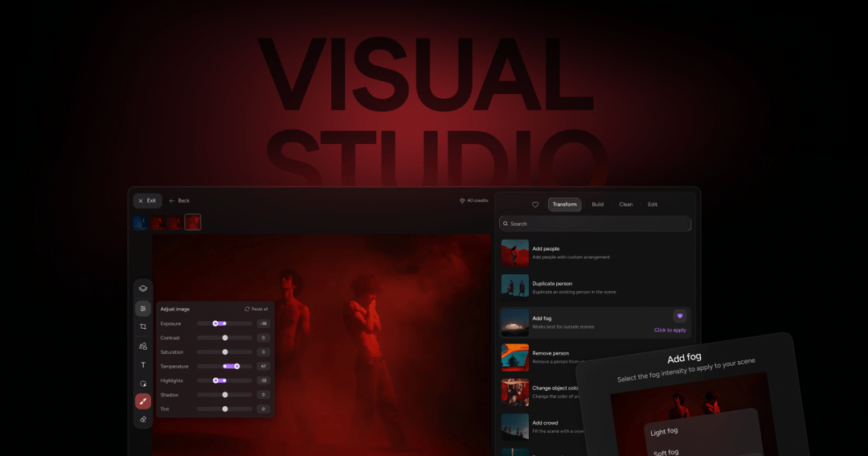Click the Saturation value box

tap(264, 351)
